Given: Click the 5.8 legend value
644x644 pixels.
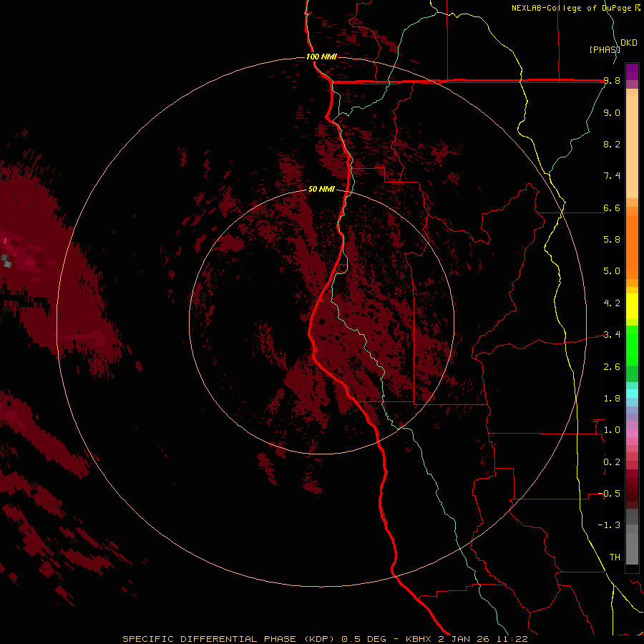Looking at the screenshot, I should coord(612,240).
